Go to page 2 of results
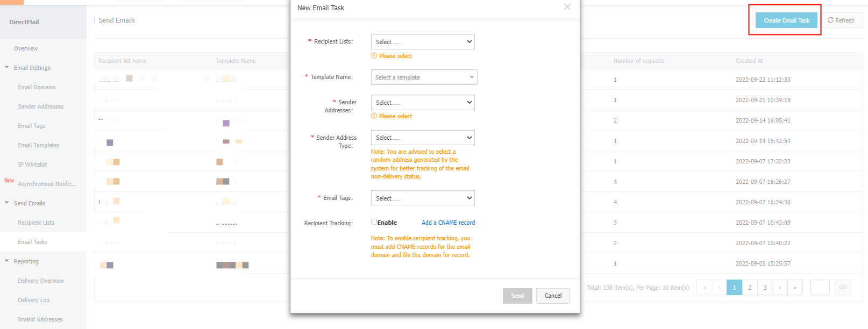Image resolution: width=868 pixels, height=329 pixels. pos(750,288)
